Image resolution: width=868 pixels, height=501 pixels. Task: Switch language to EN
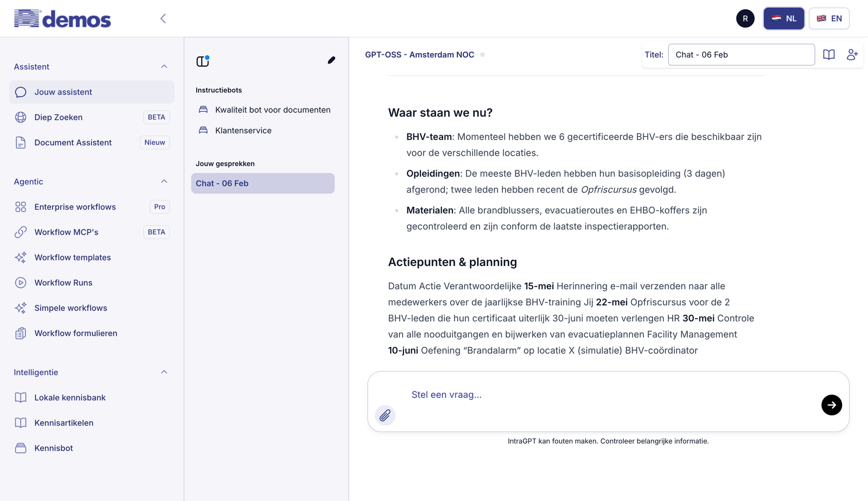click(829, 18)
